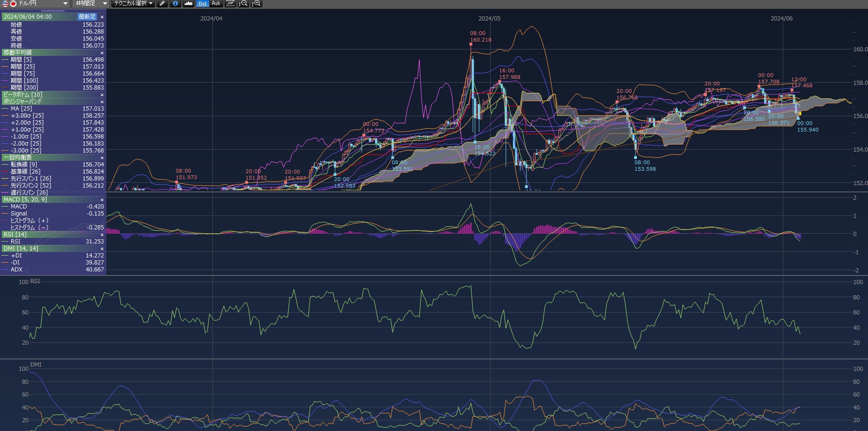The width and height of the screenshot is (868, 431).
Task: Close the 移動平均線 indicator section
Action: click(102, 53)
